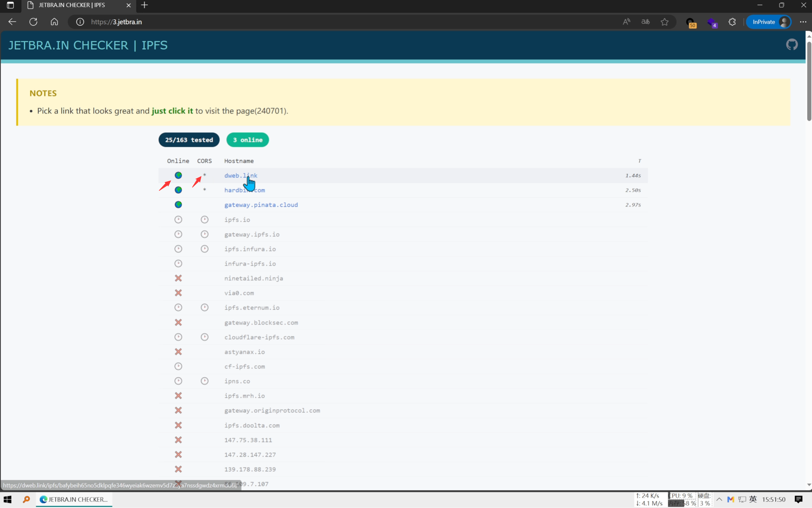Viewport: 812px width, 508px height.
Task: Click the input method 英 indicator
Action: [x=753, y=499]
